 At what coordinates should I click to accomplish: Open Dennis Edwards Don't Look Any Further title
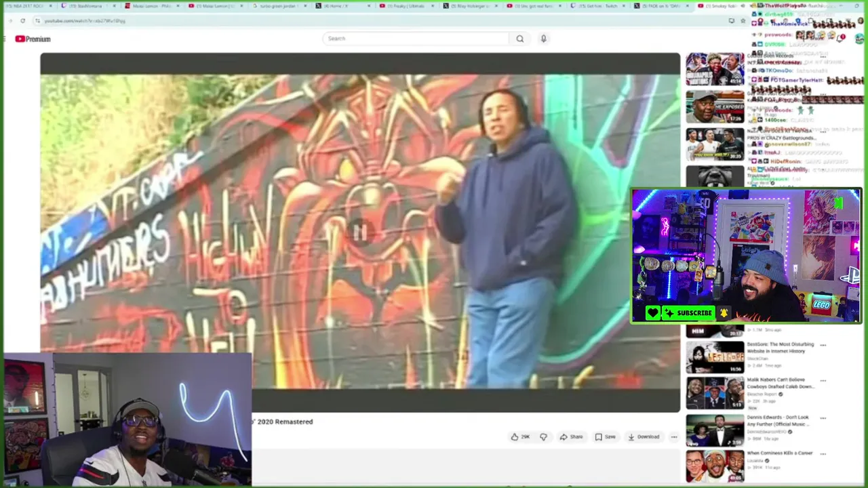778,421
